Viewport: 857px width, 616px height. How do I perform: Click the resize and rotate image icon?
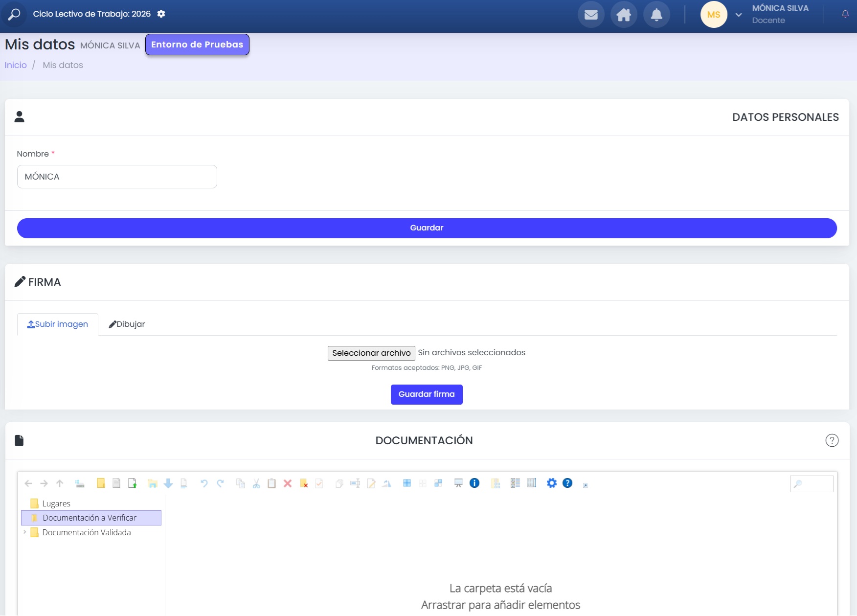pyautogui.click(x=387, y=483)
